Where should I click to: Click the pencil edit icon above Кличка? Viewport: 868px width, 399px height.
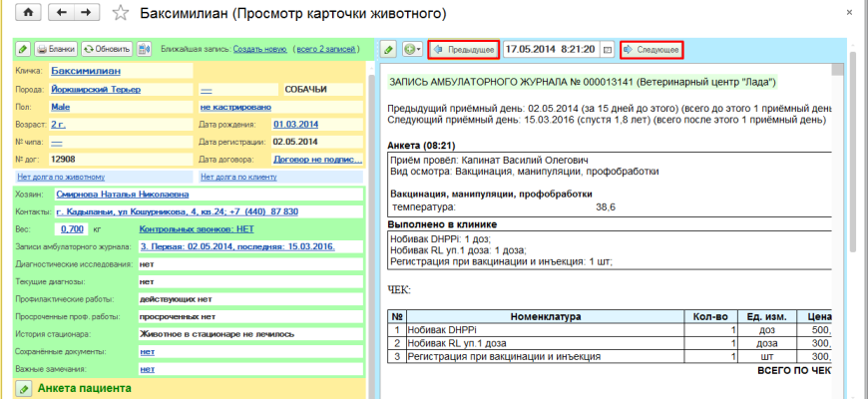(22, 49)
